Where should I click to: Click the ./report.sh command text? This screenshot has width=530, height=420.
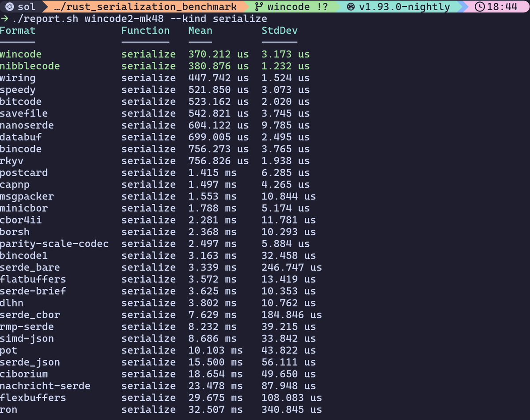[44, 19]
